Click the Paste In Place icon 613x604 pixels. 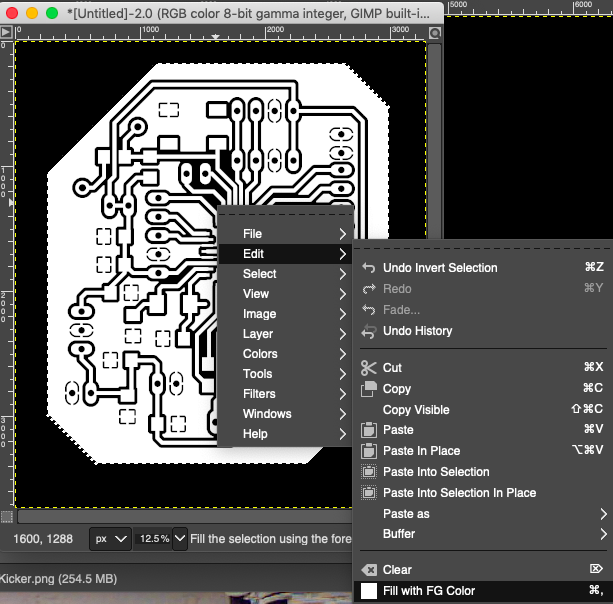368,451
